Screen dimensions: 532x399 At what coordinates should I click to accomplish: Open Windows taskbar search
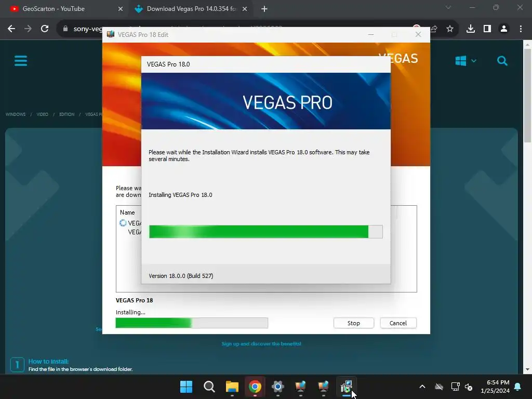(x=209, y=387)
